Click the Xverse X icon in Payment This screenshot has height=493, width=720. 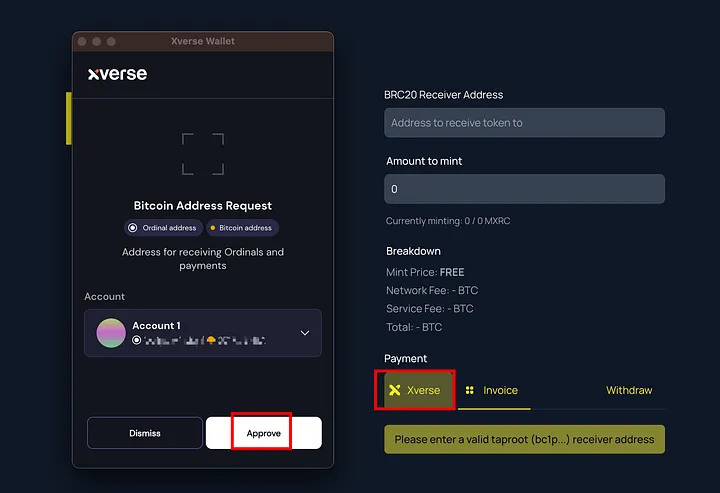[394, 390]
